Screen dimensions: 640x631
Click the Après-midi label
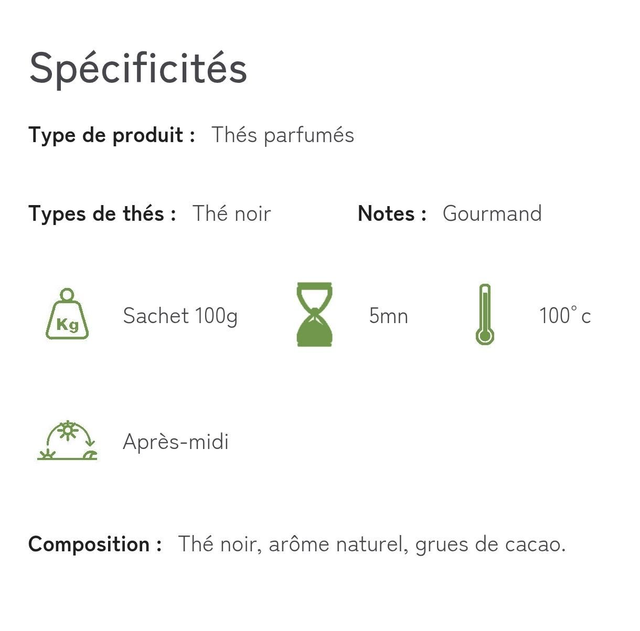pos(176,442)
